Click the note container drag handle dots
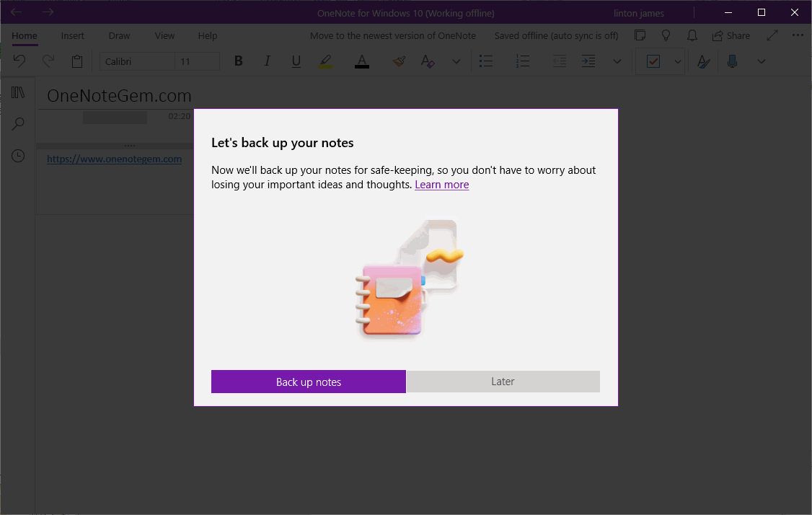812x515 pixels. (130, 146)
